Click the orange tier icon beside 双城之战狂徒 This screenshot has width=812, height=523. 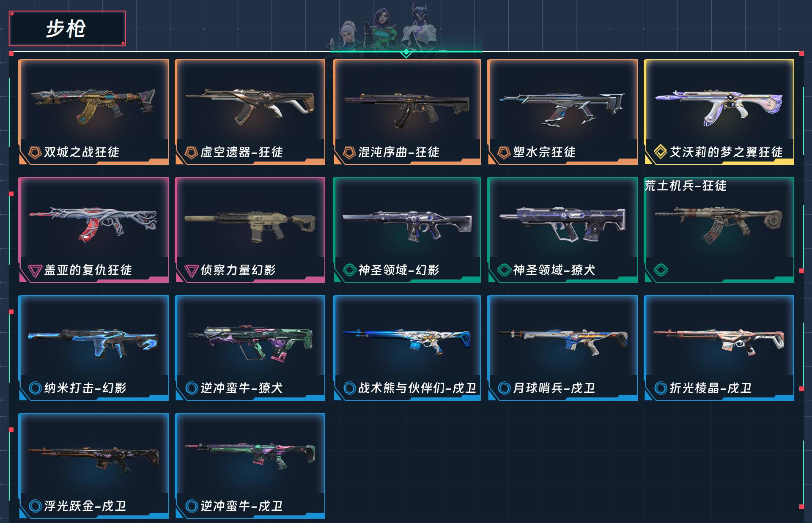tap(34, 152)
